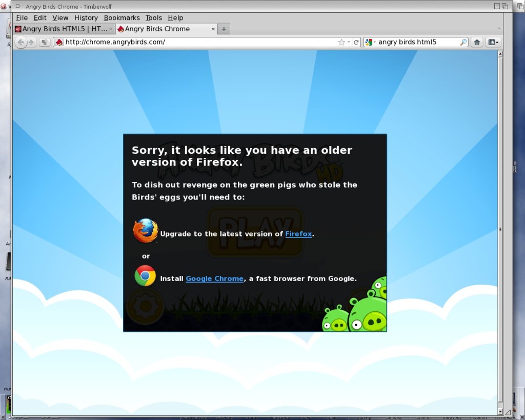Click the scrollbar up arrow
The image size is (525, 420).
coord(500,54)
